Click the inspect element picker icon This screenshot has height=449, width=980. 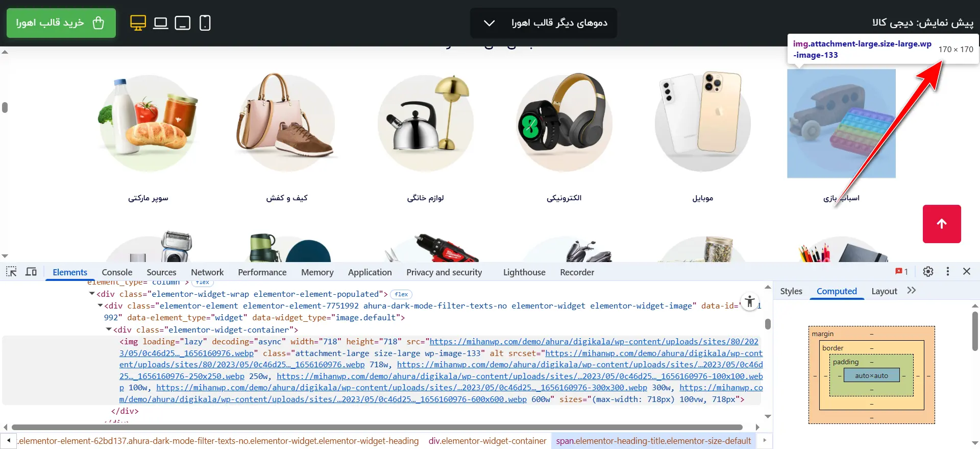pos(11,272)
